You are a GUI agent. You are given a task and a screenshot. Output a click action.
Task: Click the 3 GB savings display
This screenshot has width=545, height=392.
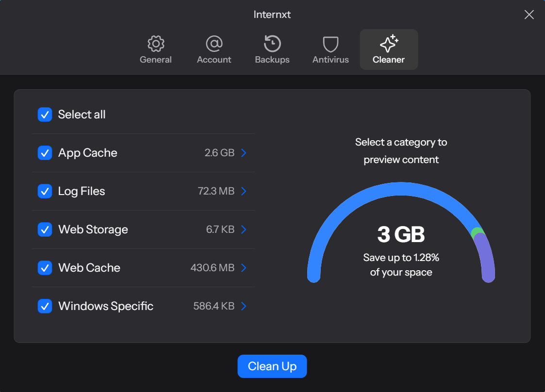pos(401,235)
